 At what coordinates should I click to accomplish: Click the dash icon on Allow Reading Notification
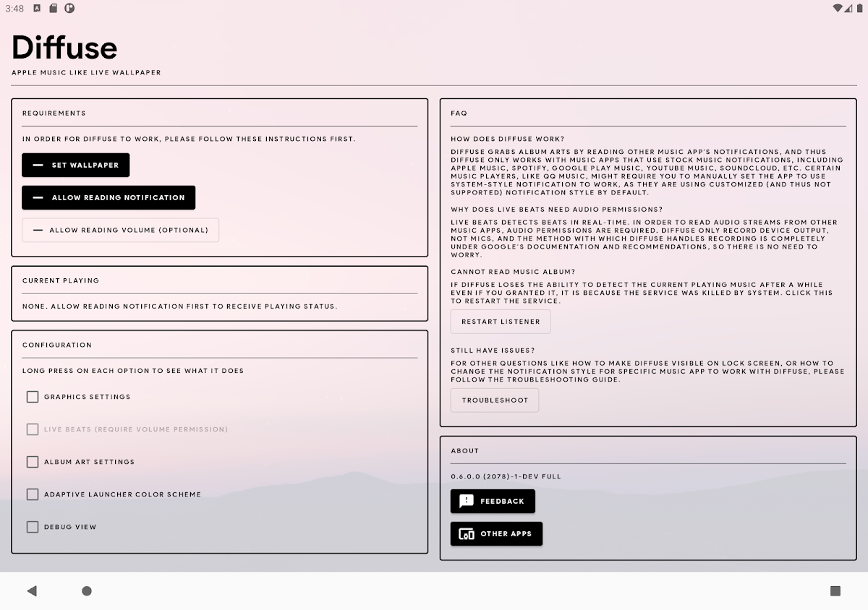[38, 198]
